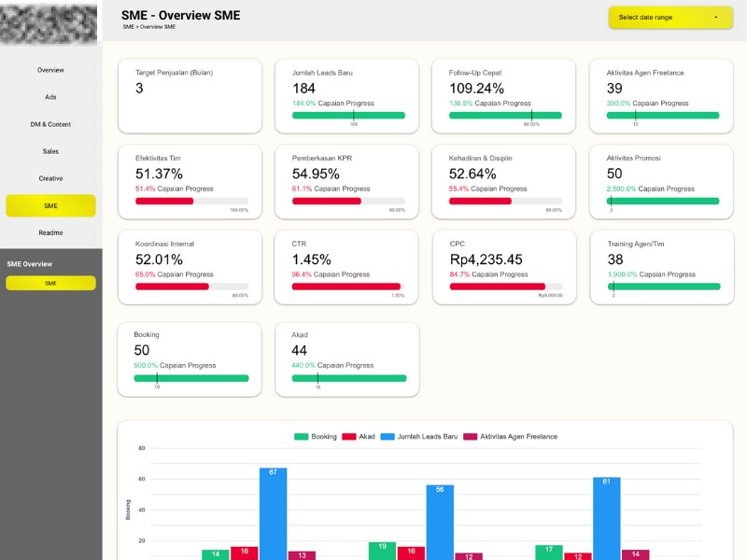This screenshot has height=560, width=747.
Task: Open the Overview sidebar page
Action: (x=50, y=70)
